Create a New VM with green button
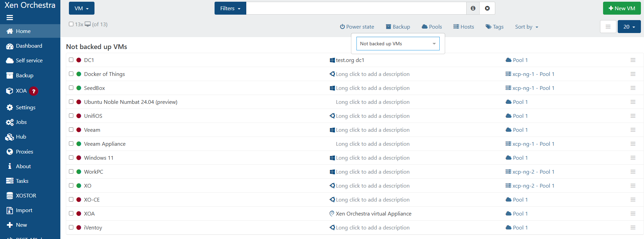The image size is (644, 239). [622, 8]
